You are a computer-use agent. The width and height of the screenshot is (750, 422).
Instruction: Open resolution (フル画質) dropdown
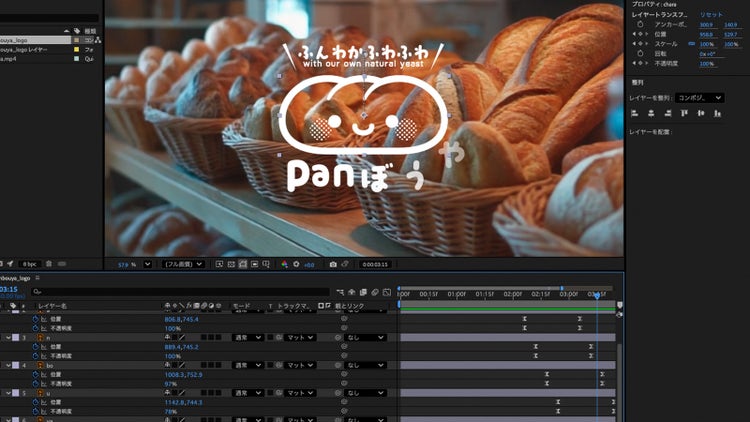coord(184,264)
